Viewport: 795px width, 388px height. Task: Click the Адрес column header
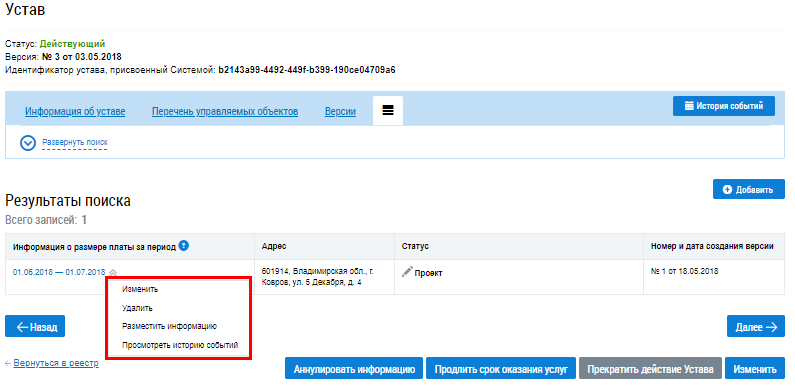[x=274, y=246]
